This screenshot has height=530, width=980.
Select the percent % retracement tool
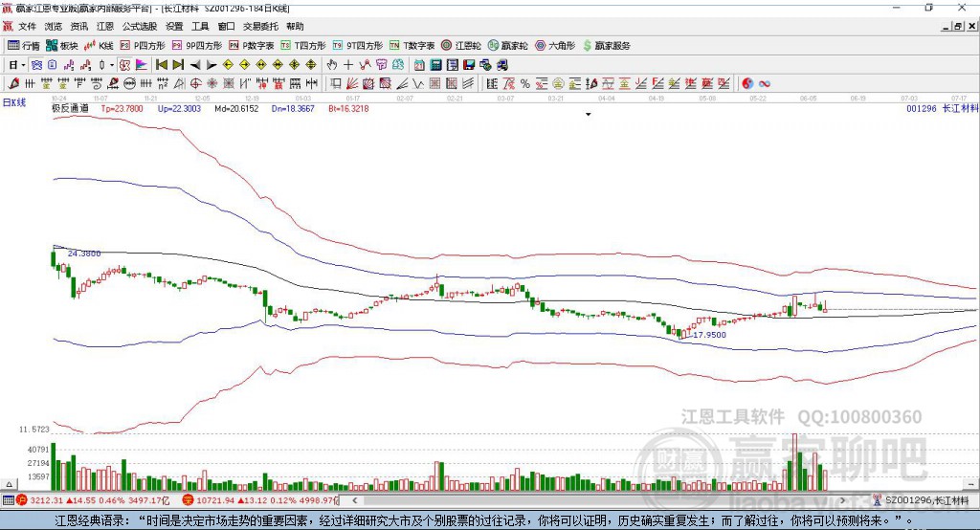pyautogui.click(x=525, y=84)
